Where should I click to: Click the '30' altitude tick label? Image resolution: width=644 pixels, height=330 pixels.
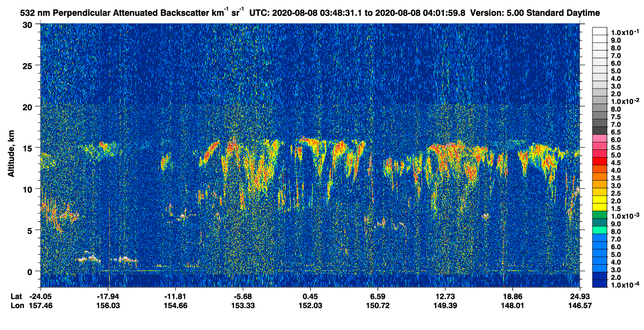pos(29,25)
